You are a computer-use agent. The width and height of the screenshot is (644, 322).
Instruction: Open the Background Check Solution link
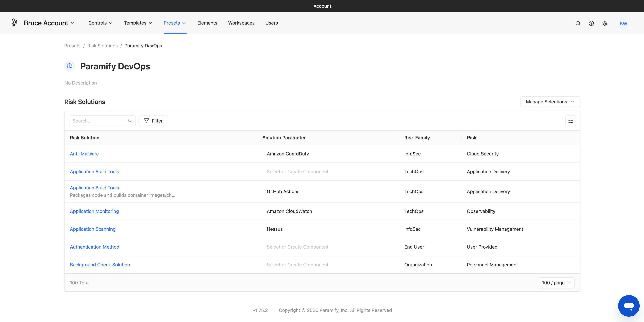[x=100, y=265]
